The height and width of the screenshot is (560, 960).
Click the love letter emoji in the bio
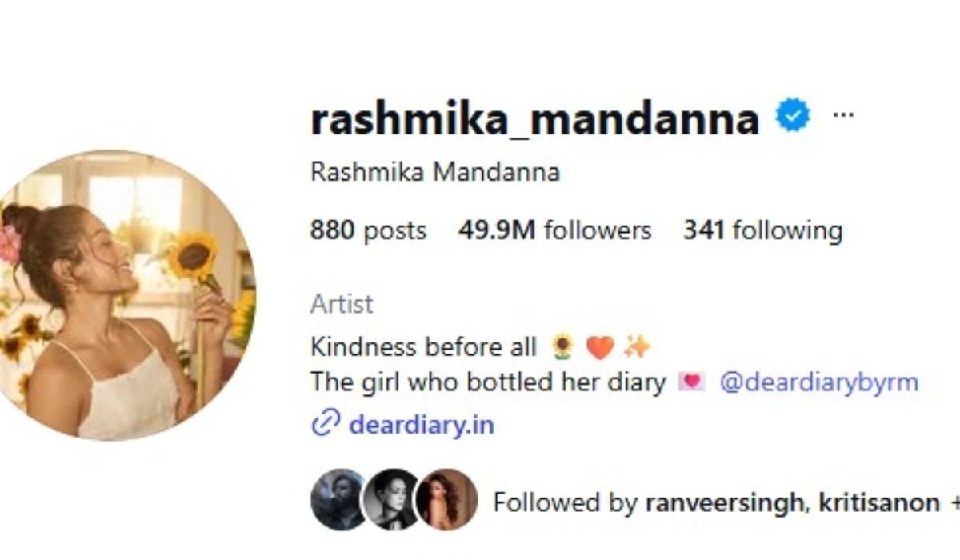point(691,382)
